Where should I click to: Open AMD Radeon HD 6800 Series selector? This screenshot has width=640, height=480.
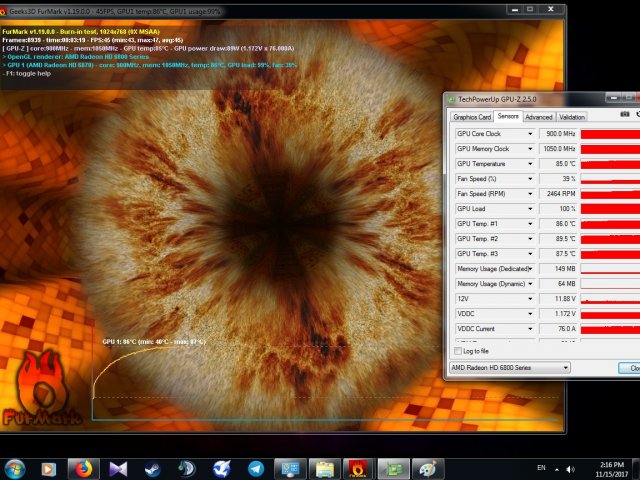tap(509, 368)
